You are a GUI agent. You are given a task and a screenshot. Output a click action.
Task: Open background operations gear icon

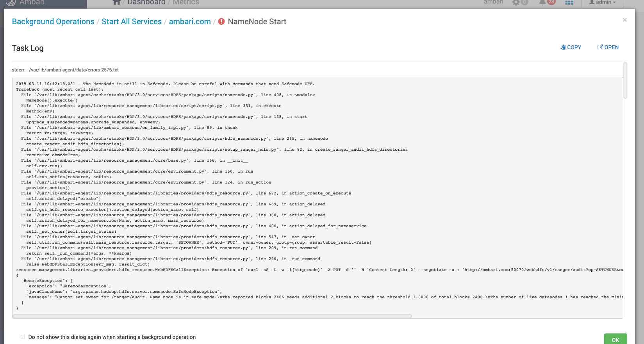[516, 3]
